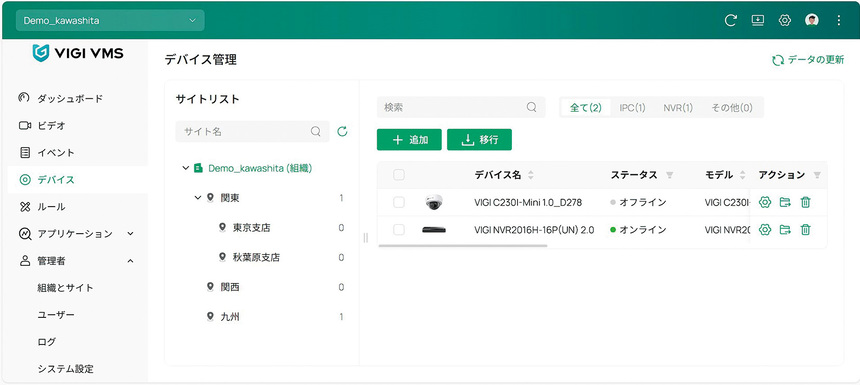Switch to the IPC(1) filter tab
This screenshot has width=860, height=385.
click(x=632, y=107)
